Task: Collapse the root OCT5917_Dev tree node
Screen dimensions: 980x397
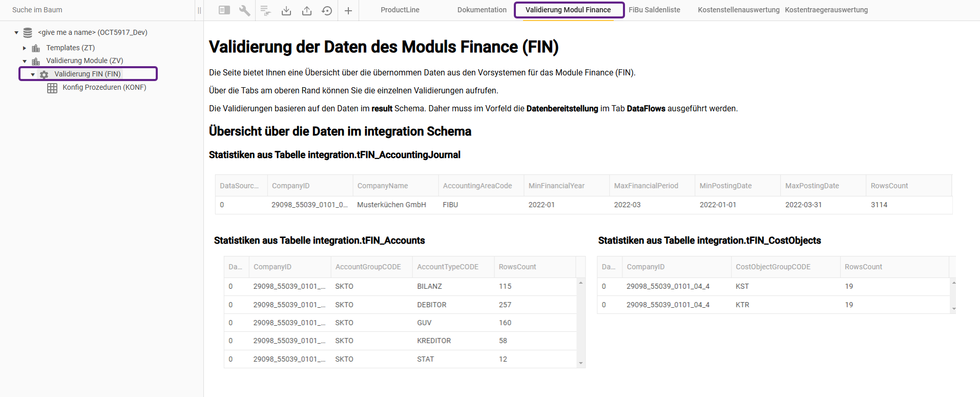Action: click(x=16, y=33)
